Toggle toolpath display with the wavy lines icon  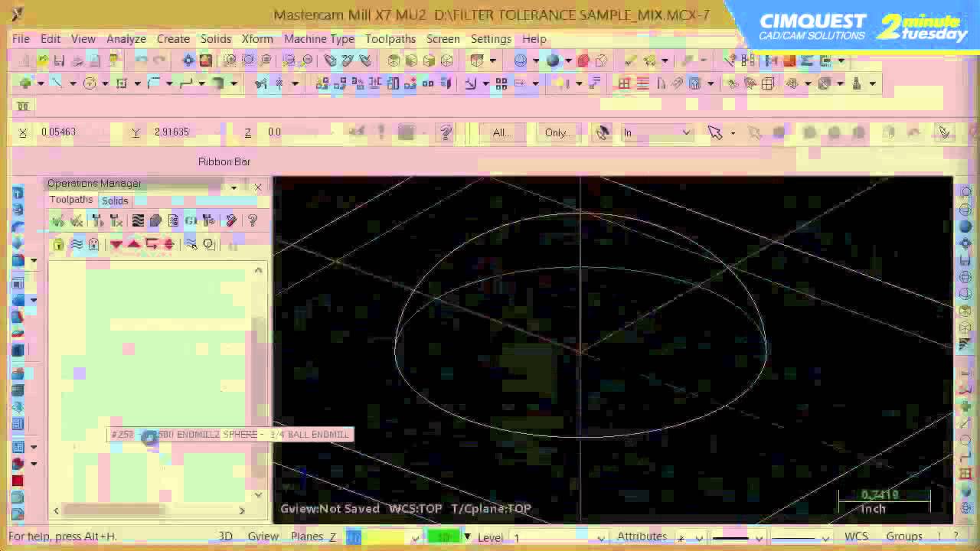(x=77, y=245)
